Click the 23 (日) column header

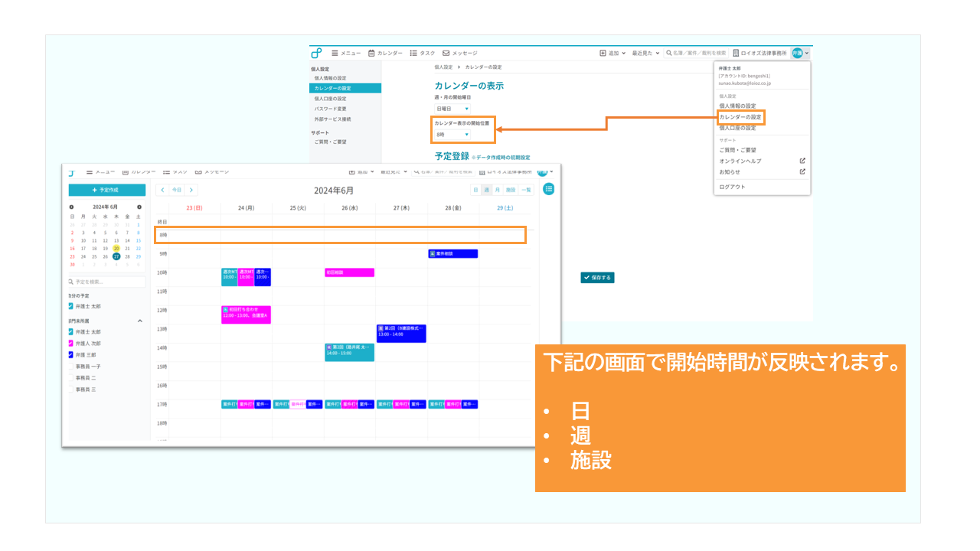coord(194,207)
